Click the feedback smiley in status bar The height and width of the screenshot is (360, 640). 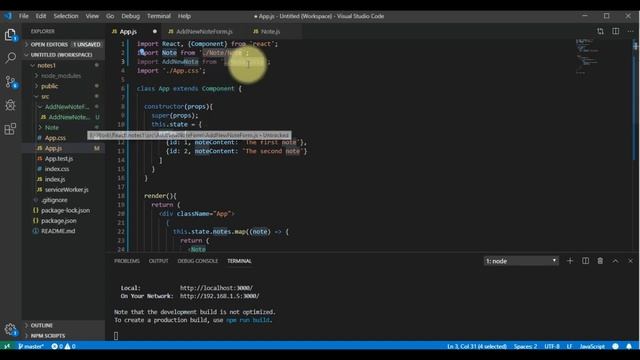(616, 346)
